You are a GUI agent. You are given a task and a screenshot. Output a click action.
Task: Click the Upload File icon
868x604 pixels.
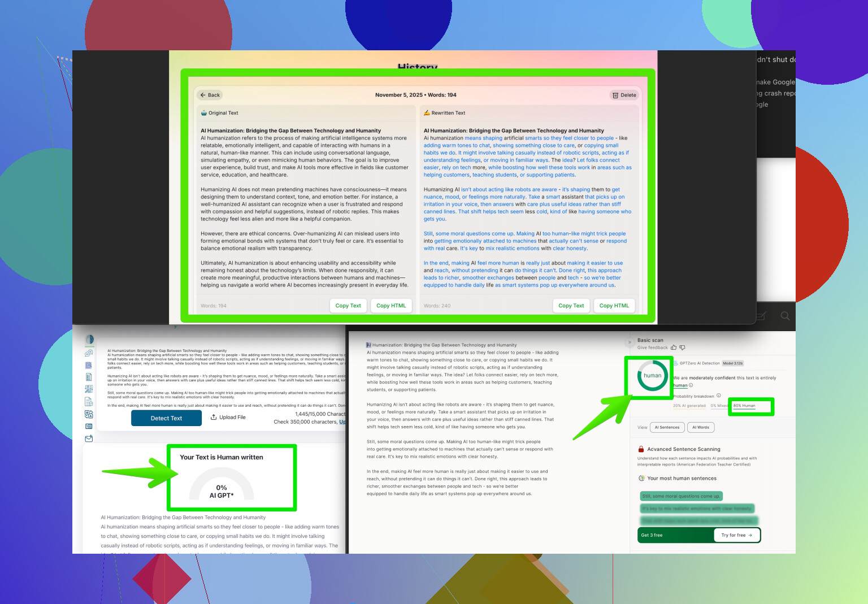pyautogui.click(x=214, y=418)
